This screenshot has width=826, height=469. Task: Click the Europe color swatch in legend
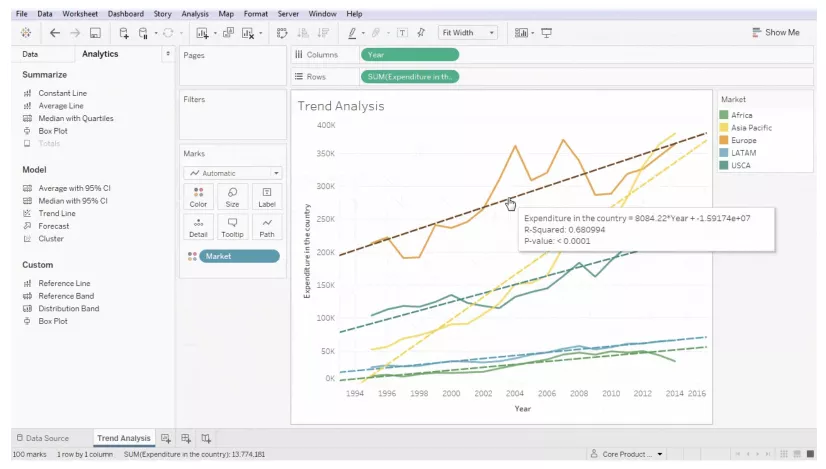[724, 140]
